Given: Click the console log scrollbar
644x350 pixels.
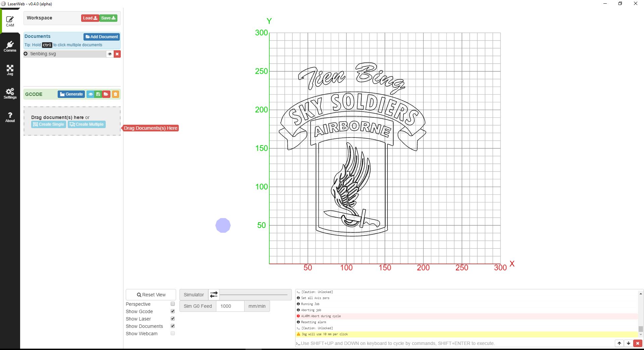Looking at the screenshot, I should (x=641, y=329).
